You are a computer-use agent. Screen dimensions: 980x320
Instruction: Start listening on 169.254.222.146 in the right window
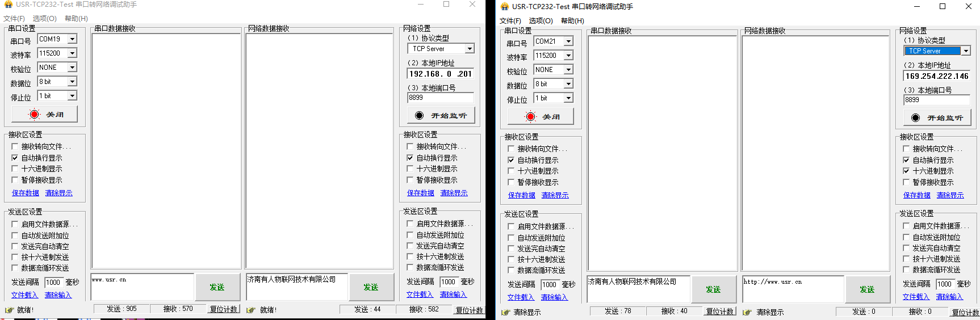pos(937,117)
